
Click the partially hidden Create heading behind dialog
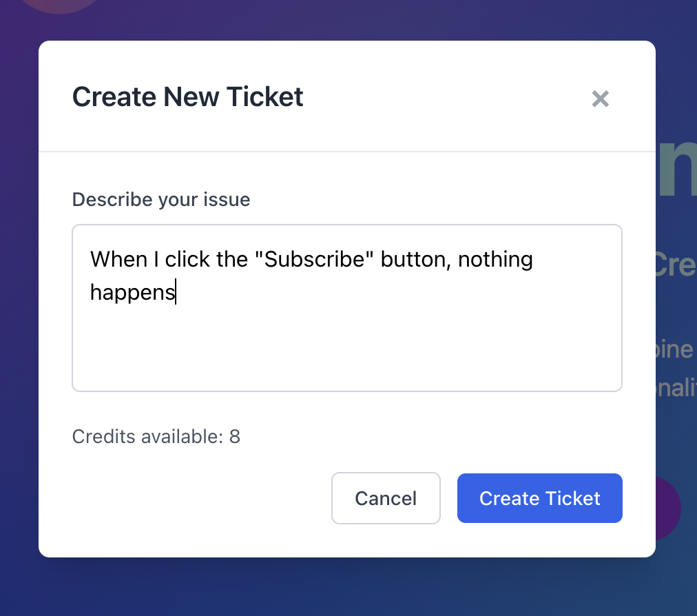pyautogui.click(x=677, y=264)
